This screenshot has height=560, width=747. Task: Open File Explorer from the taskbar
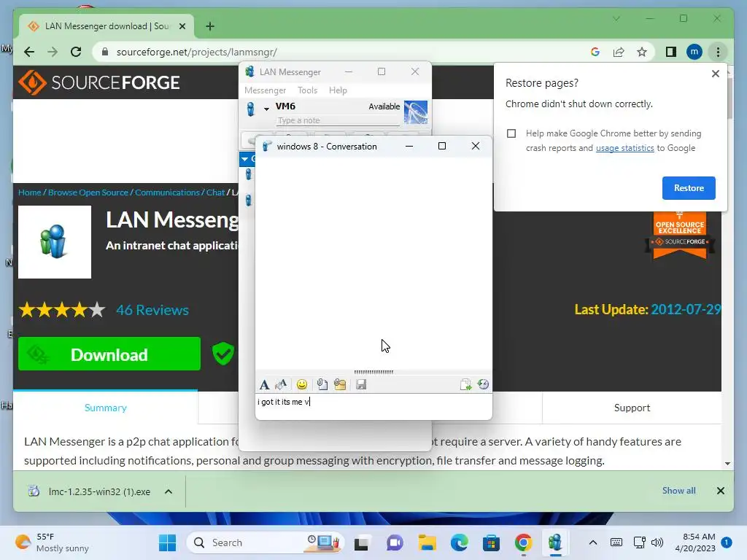pyautogui.click(x=427, y=542)
